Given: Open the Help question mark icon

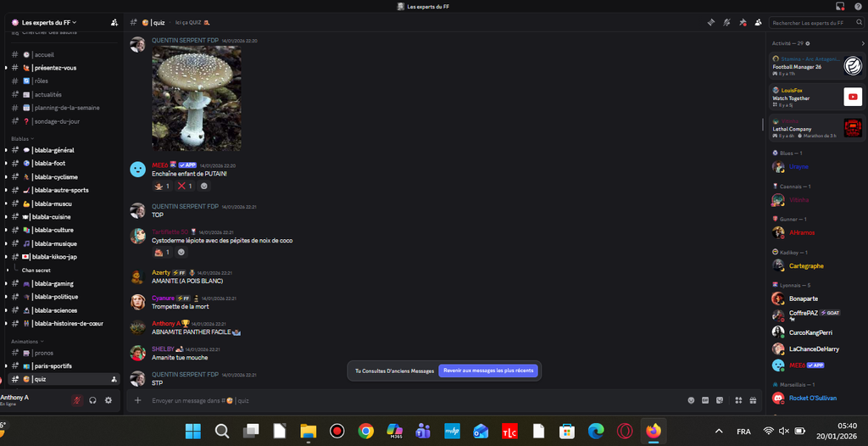Looking at the screenshot, I should click(857, 7).
